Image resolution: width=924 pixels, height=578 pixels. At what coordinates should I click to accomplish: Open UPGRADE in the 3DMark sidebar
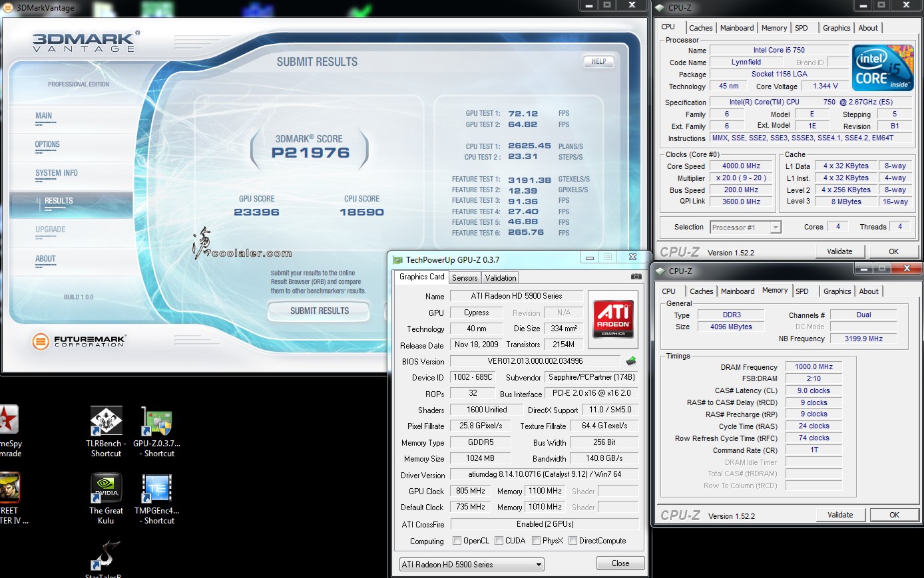pos(51,229)
